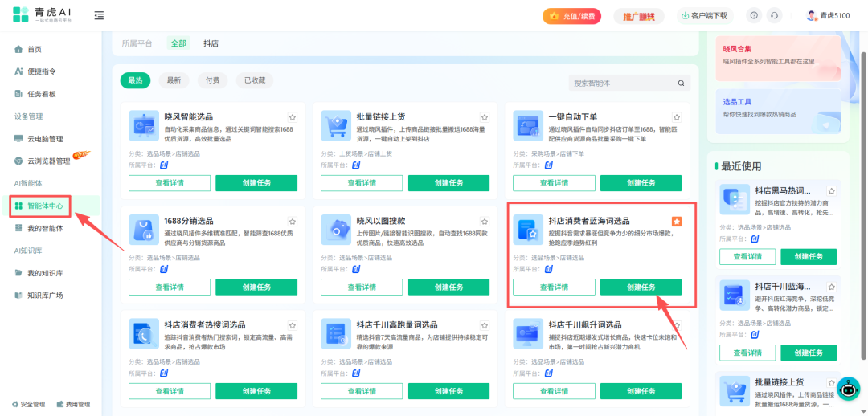This screenshot has width=868, height=416.
Task: Collapse the sidebar with the menu fold icon
Action: [99, 15]
